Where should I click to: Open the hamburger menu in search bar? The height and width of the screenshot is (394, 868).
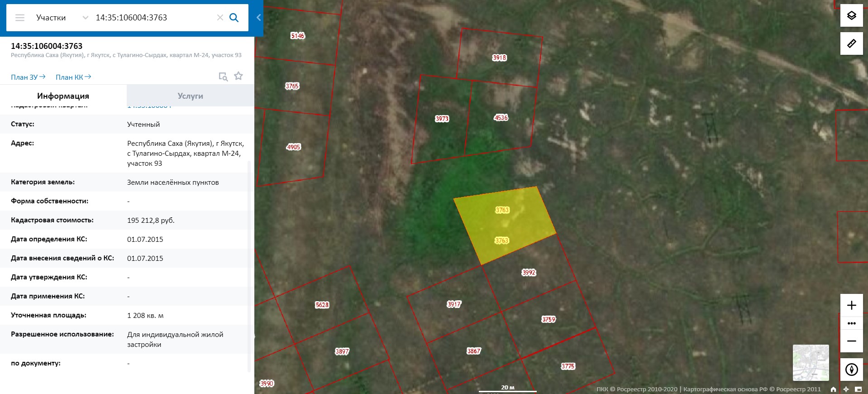(x=19, y=18)
